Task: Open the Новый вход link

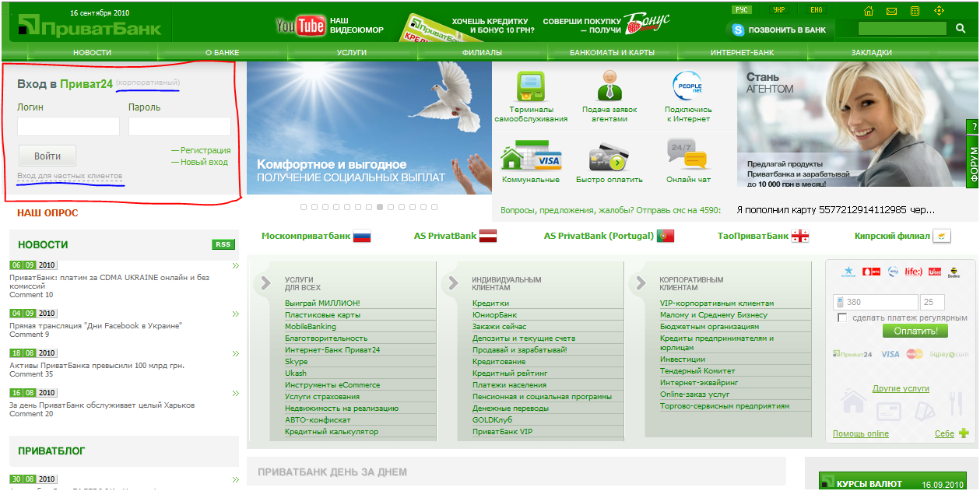Action: tap(205, 162)
